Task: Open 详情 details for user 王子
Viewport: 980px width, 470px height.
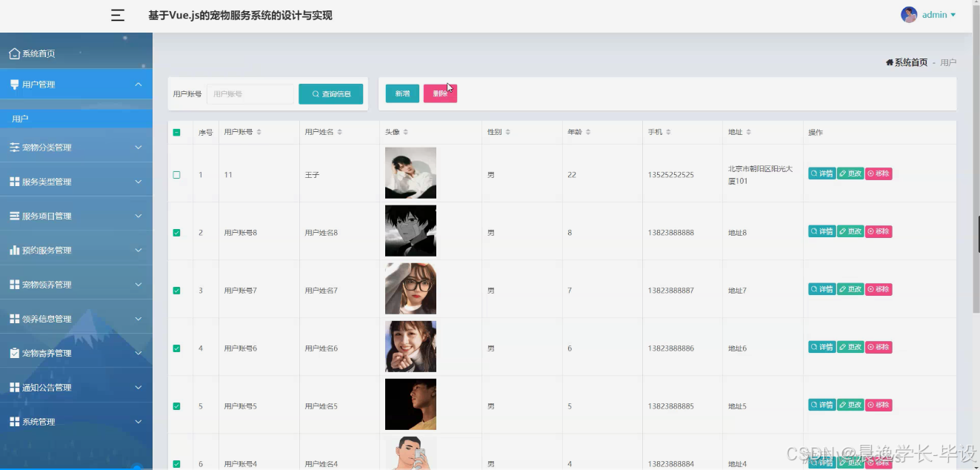Action: pos(821,173)
